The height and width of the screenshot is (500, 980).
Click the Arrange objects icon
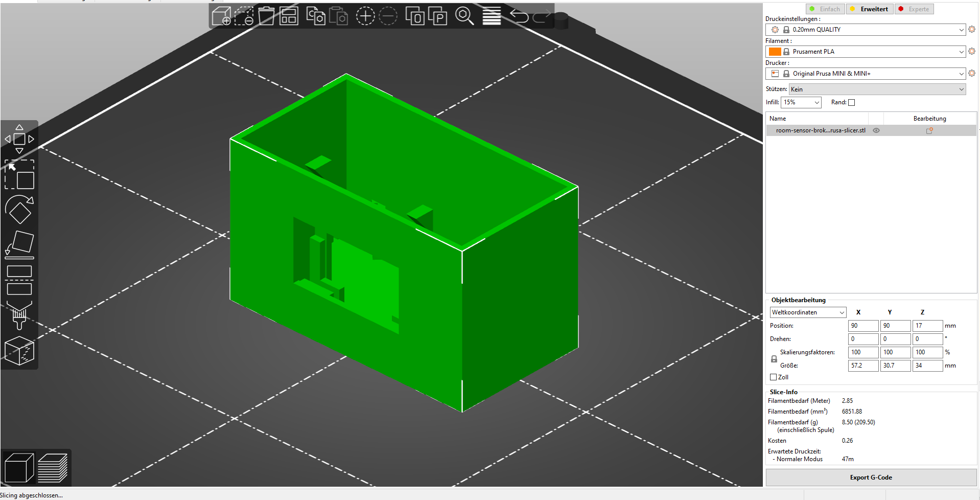coord(289,16)
